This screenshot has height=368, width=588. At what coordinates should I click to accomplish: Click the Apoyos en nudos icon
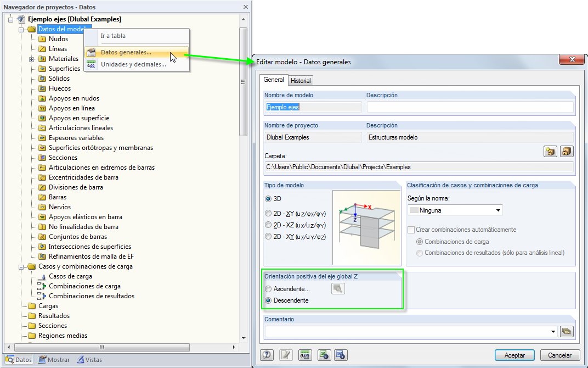[x=42, y=98]
